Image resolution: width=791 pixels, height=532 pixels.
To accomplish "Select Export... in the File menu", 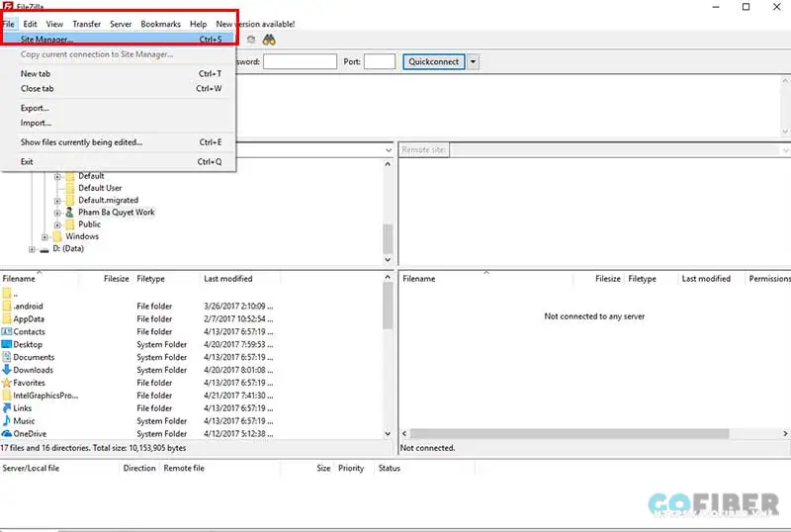I will click(119, 108).
